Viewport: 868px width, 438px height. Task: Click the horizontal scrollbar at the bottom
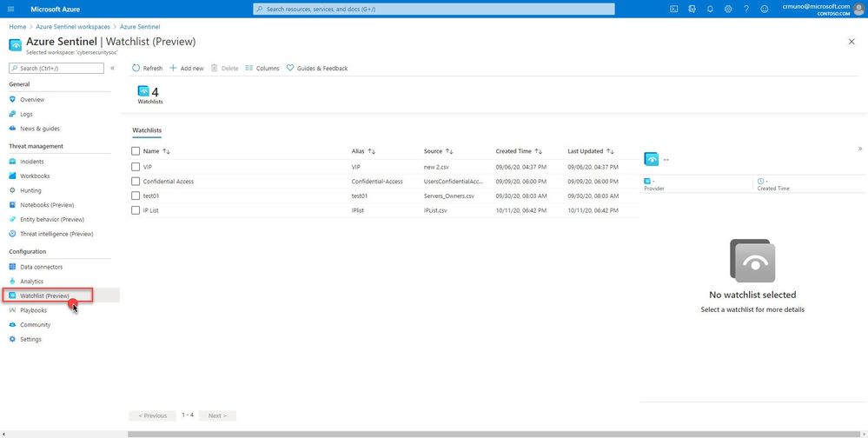pyautogui.click(x=495, y=435)
